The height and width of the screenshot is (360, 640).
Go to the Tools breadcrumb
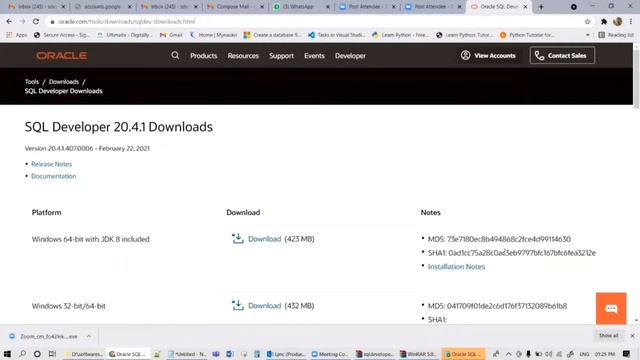click(x=31, y=82)
